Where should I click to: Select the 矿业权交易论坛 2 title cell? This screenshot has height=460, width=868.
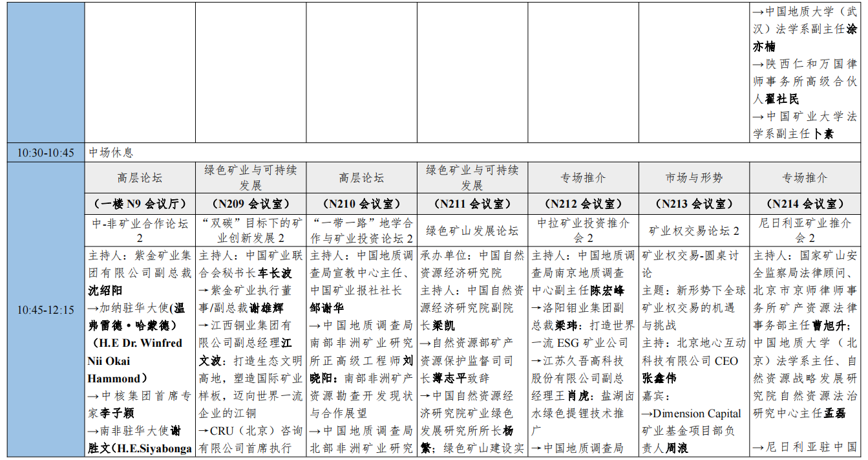click(x=694, y=230)
